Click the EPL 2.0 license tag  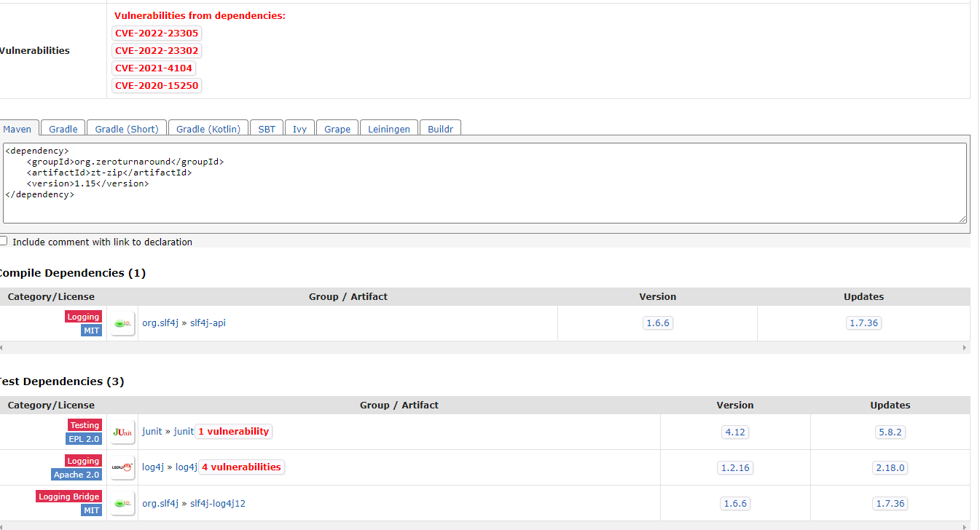click(x=84, y=439)
